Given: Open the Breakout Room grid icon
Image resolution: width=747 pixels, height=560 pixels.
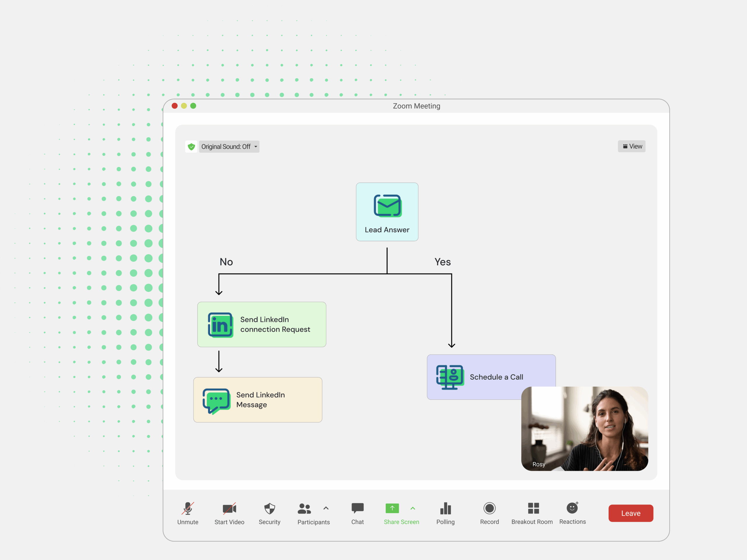Looking at the screenshot, I should [533, 508].
